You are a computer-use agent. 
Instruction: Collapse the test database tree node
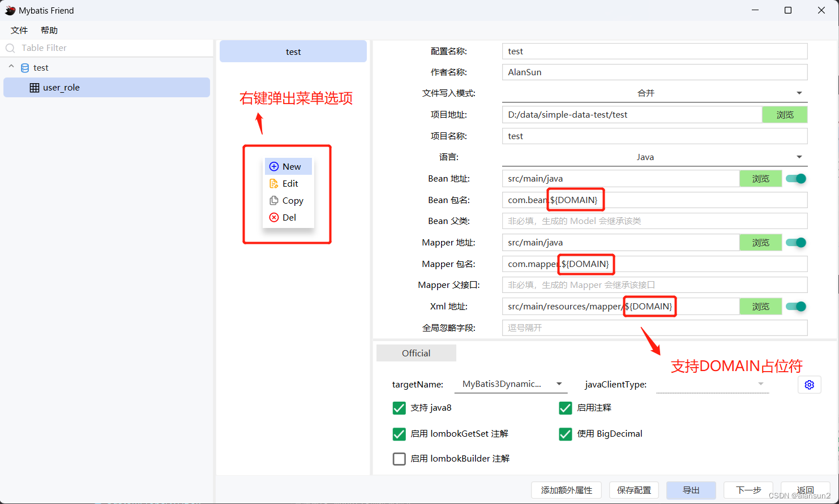point(11,67)
